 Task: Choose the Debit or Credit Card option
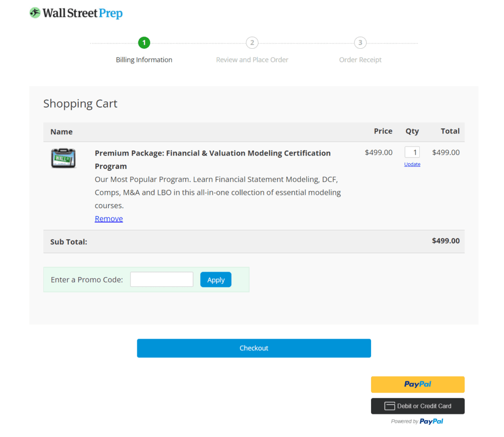417,406
